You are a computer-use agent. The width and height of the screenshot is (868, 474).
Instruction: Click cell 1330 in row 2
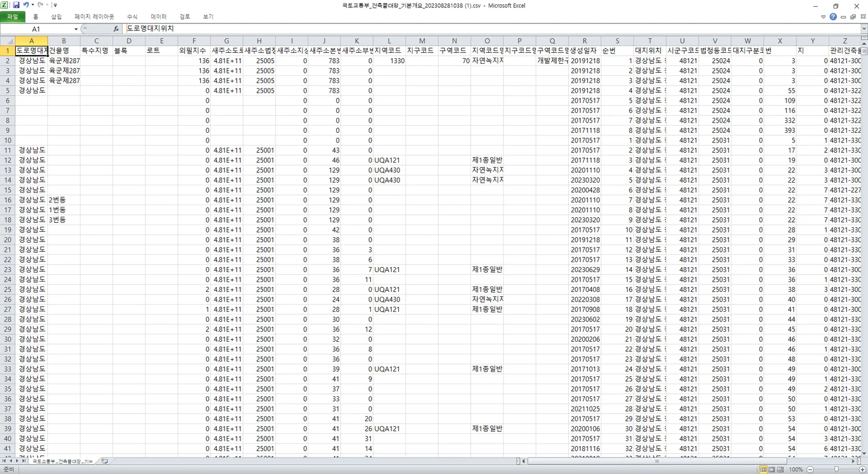(389, 61)
